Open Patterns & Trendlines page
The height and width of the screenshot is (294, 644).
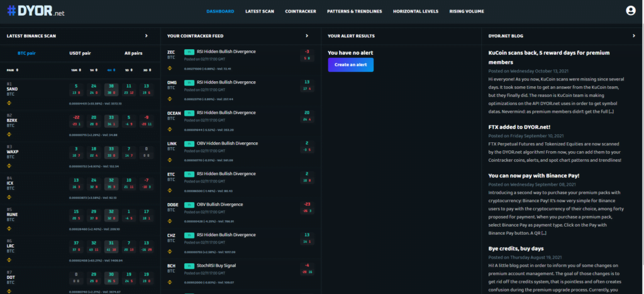pos(355,11)
